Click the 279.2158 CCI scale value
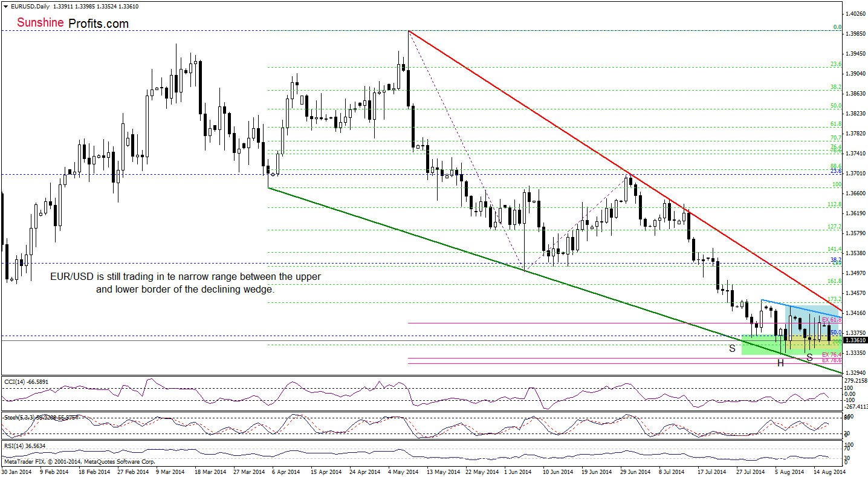 [x=855, y=381]
